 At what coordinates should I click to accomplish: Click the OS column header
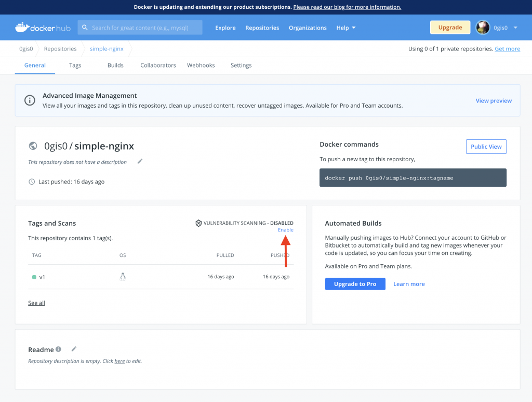coord(123,255)
